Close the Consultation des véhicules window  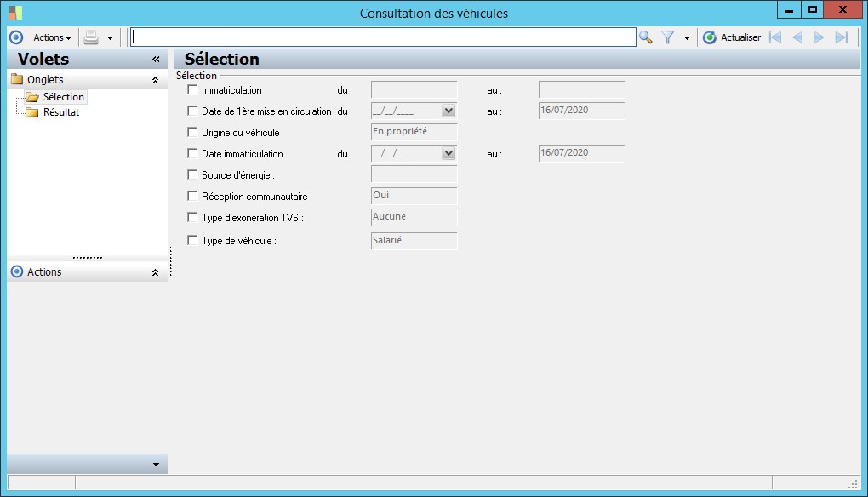843,9
